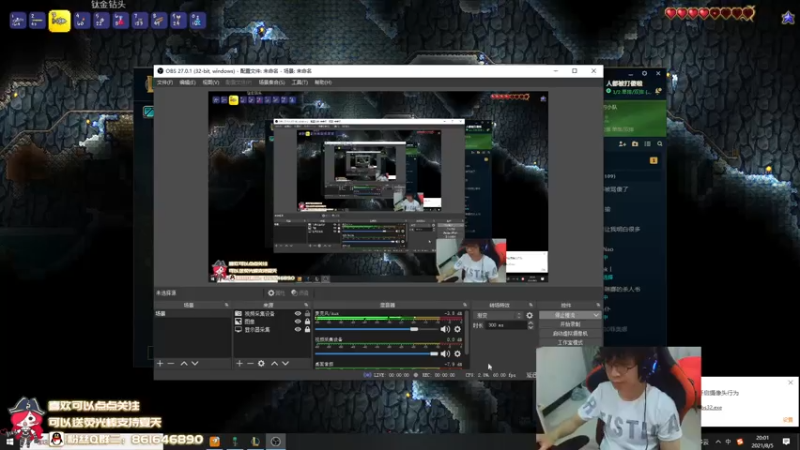Image resolution: width=800 pixels, height=450 pixels.
Task: Click the star icon at the screen's top-right corner
Action: click(x=788, y=18)
